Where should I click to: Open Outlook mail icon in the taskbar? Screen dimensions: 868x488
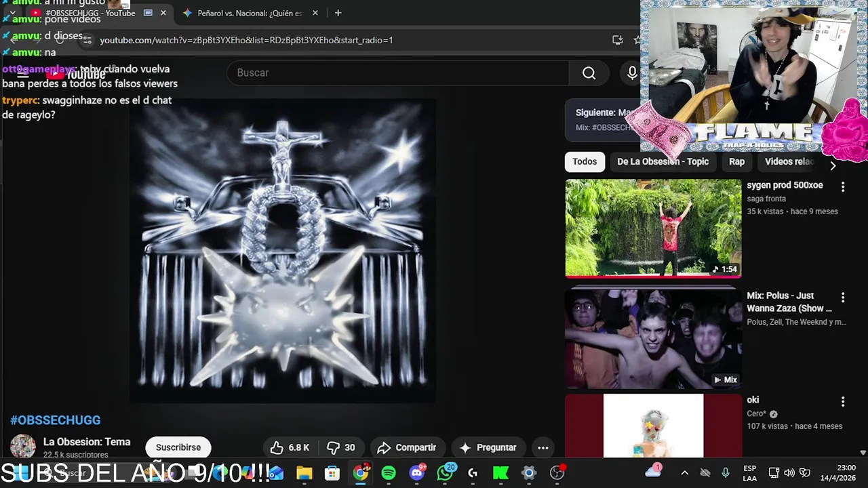point(275,473)
